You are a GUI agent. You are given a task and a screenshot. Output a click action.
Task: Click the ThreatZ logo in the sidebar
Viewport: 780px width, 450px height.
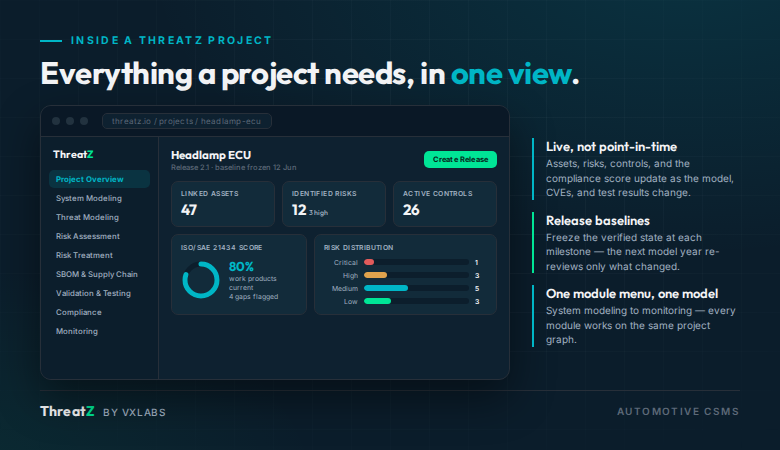73,155
